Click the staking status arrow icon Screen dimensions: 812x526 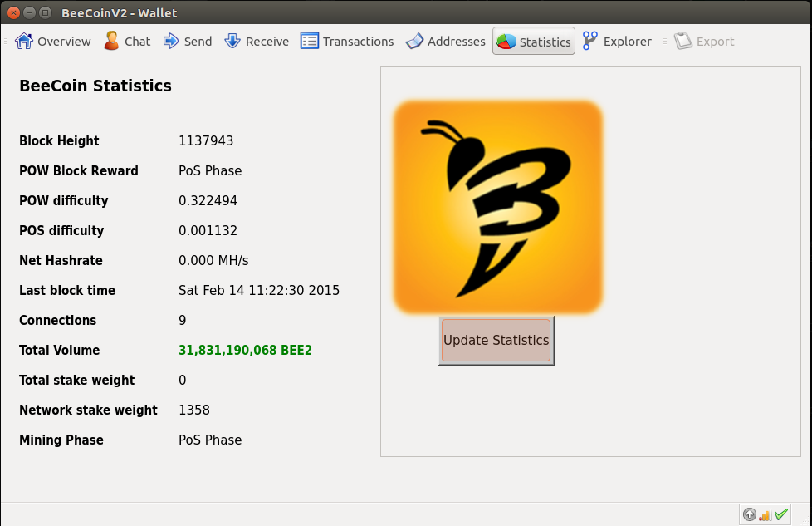point(750,514)
